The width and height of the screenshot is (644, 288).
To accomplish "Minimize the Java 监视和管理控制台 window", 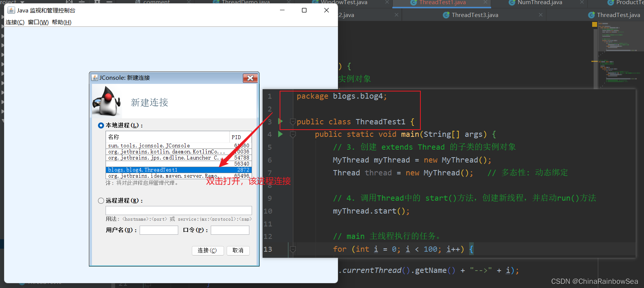I will point(282,10).
